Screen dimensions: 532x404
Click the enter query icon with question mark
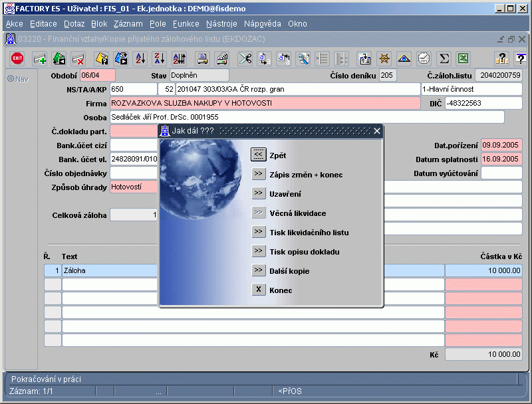click(x=102, y=58)
